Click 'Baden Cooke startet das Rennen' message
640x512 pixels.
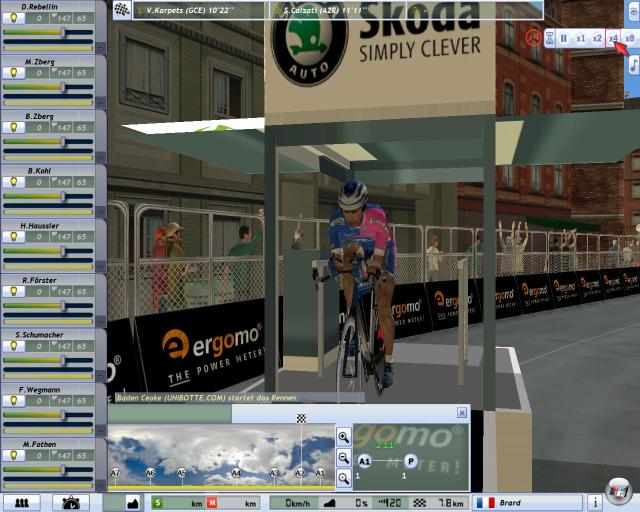[207, 398]
